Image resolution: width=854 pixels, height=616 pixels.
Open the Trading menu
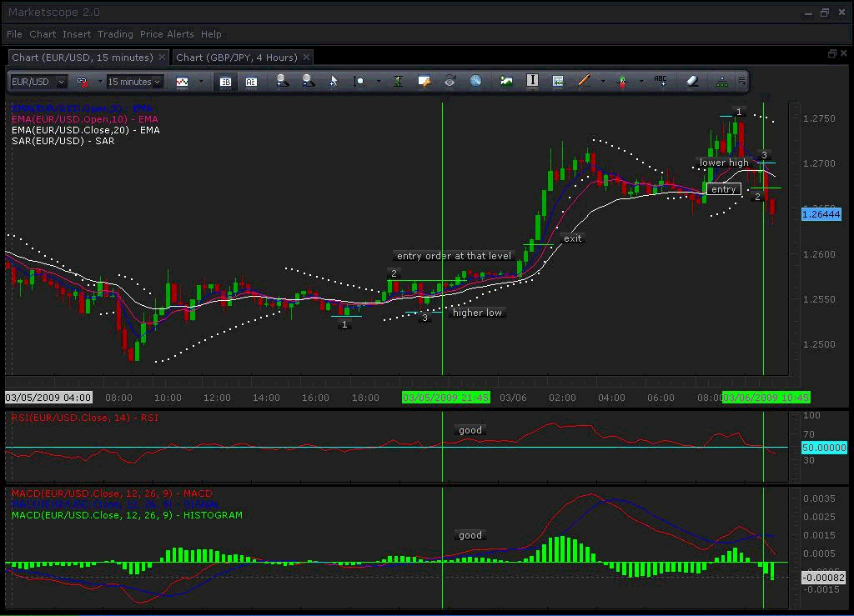pos(115,34)
